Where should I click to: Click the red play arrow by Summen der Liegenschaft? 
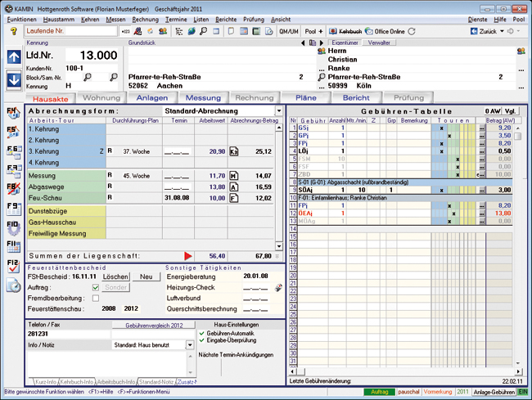pos(188,256)
